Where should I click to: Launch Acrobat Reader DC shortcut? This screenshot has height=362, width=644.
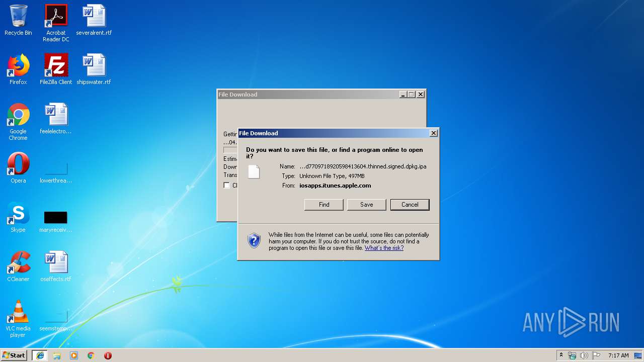pos(56,23)
